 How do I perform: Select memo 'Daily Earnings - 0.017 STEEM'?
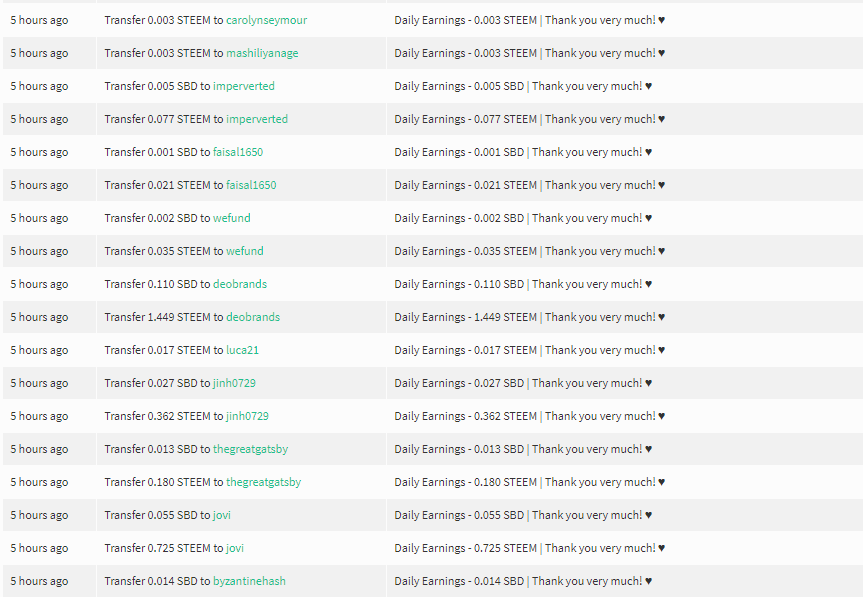tap(466, 350)
